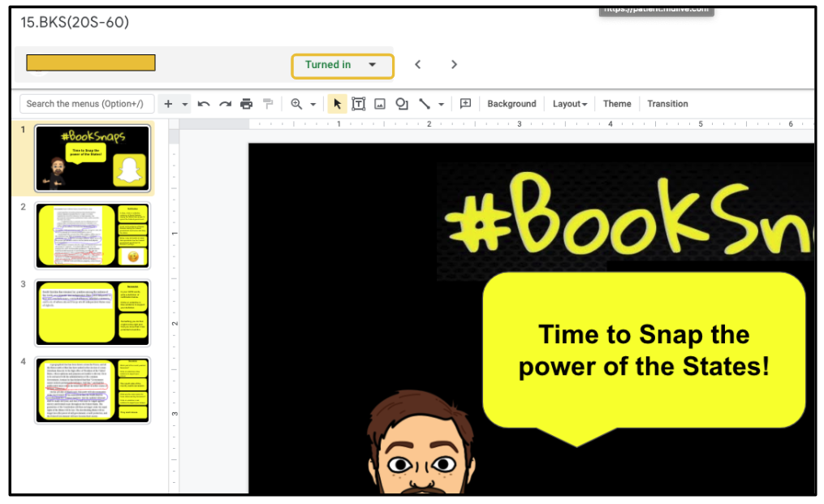Click the Bitmoji avatar on the slide
Image resolution: width=824 pixels, height=504 pixels.
421,442
